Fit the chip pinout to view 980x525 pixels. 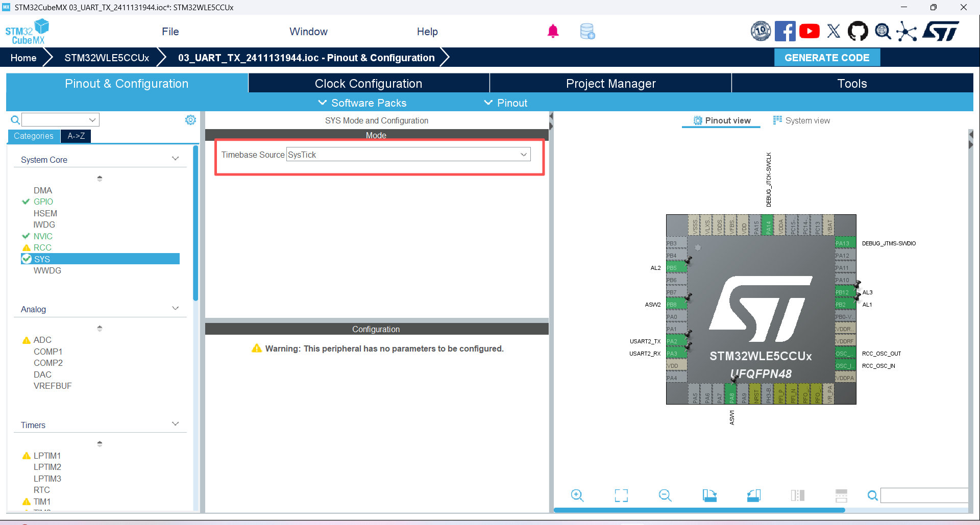click(x=621, y=495)
